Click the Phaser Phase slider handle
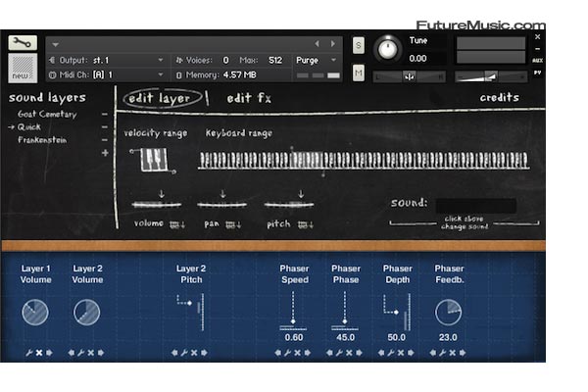This screenshot has height=392, width=588. 345,321
